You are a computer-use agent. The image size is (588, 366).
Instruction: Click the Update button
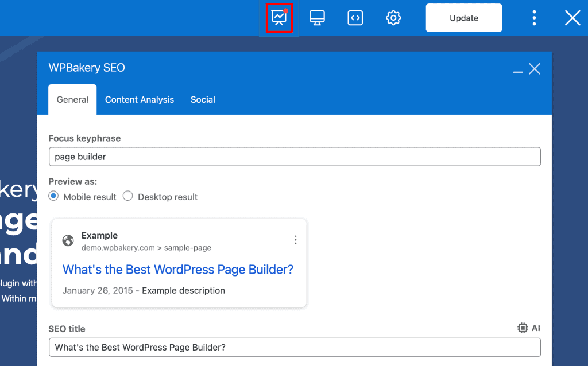464,18
